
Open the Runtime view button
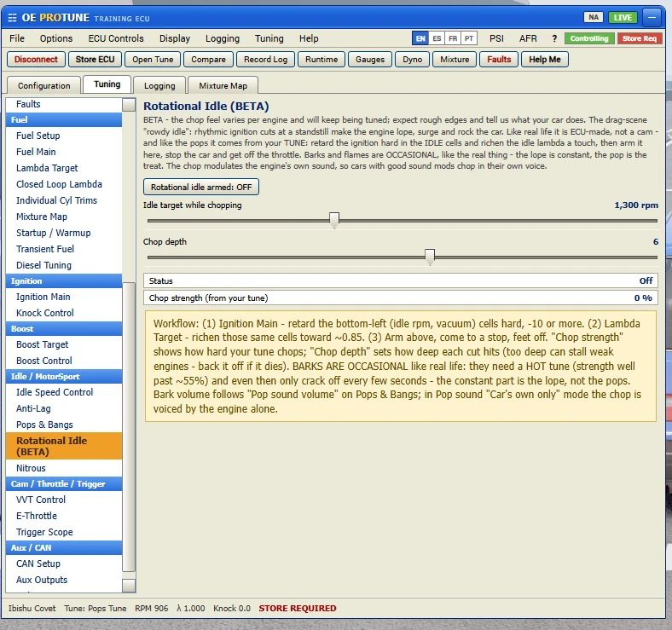(322, 60)
